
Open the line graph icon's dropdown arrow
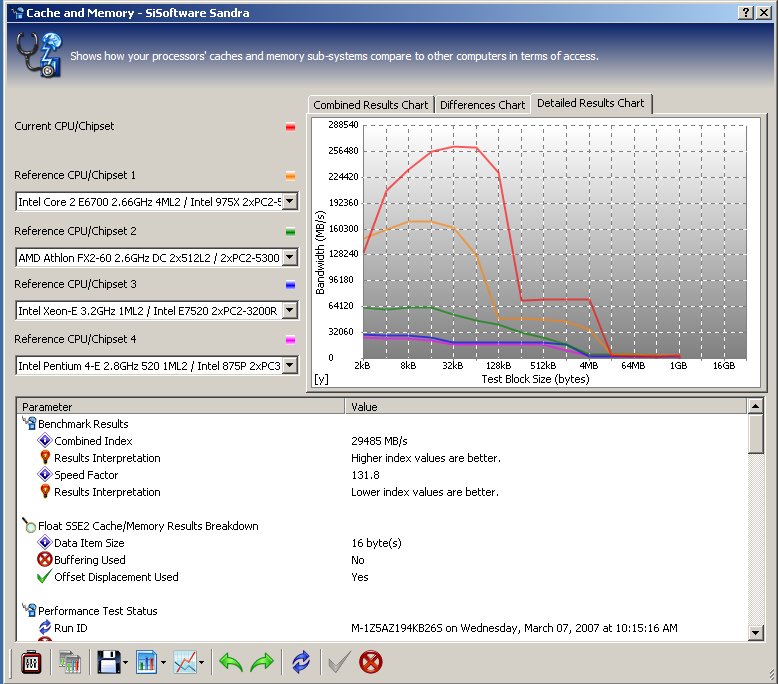tap(201, 662)
